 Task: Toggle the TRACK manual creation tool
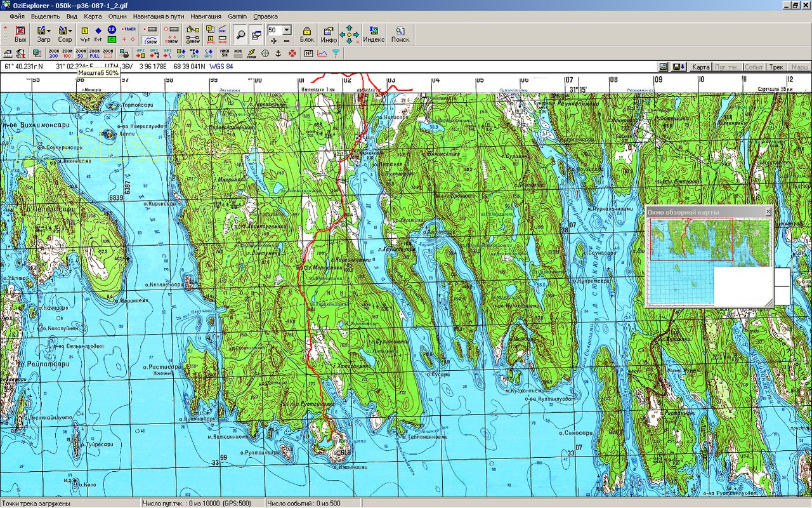point(128,29)
